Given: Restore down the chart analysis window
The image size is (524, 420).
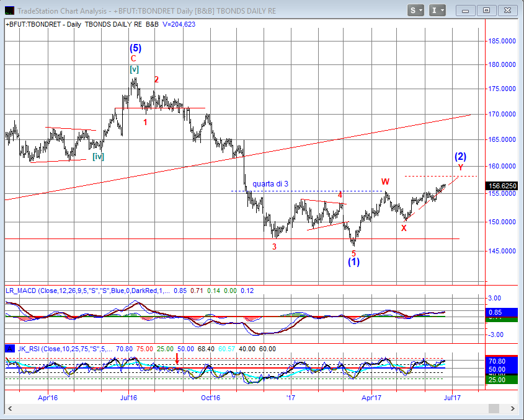Looking at the screenshot, I should pyautogui.click(x=487, y=10).
